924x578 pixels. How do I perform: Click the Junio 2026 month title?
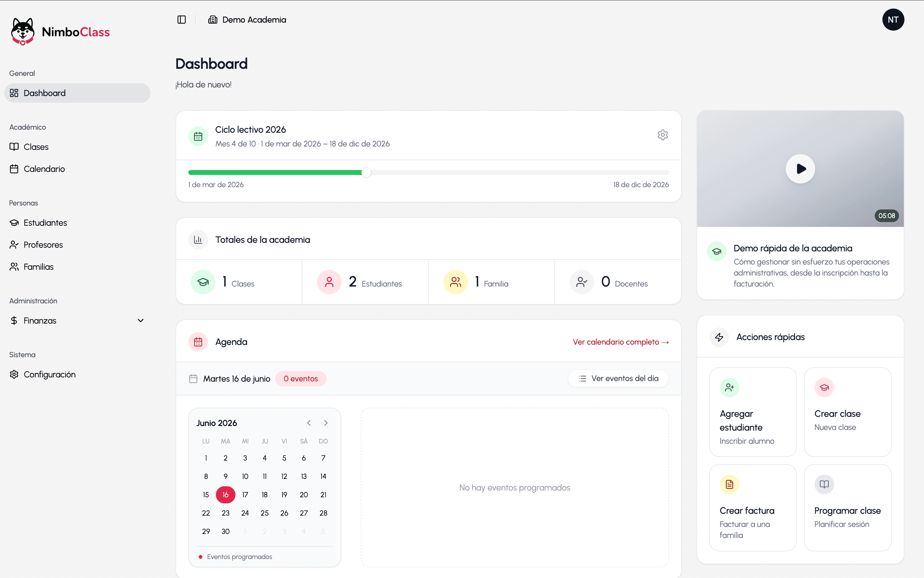(217, 423)
